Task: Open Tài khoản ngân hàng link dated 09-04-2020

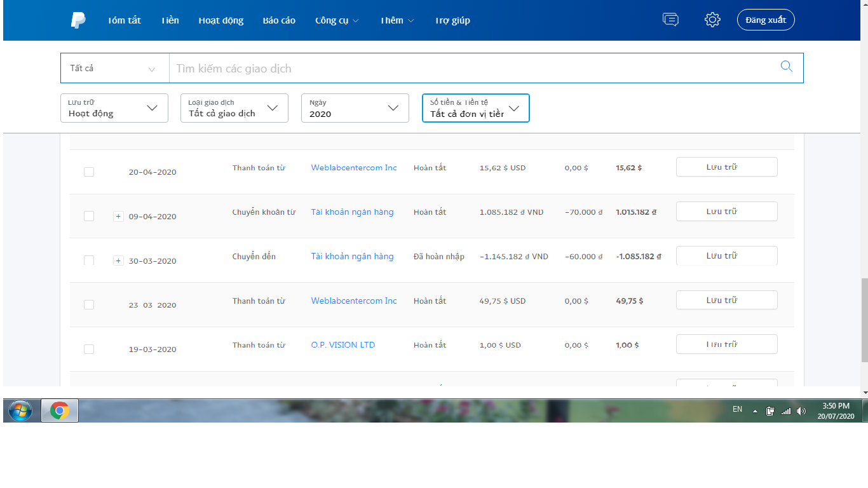Action: [352, 212]
